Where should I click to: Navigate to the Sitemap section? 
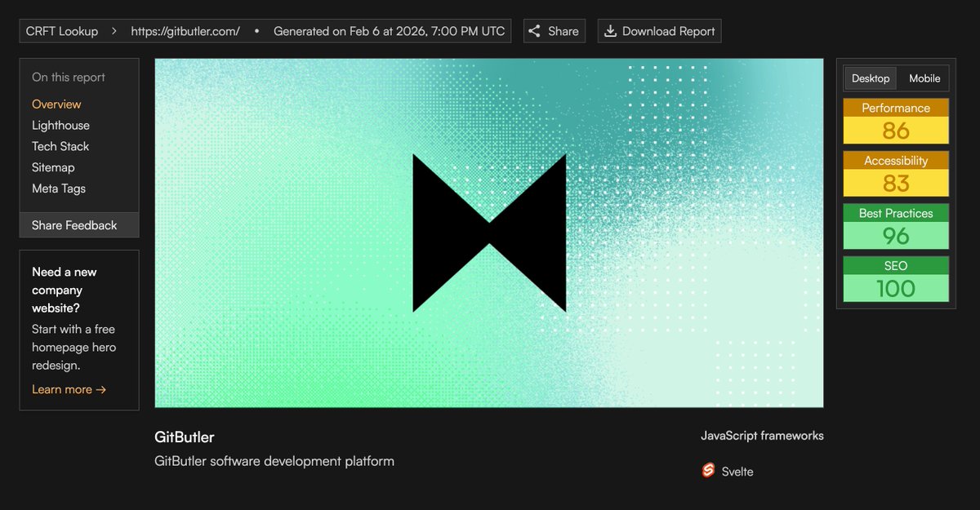pyautogui.click(x=53, y=167)
